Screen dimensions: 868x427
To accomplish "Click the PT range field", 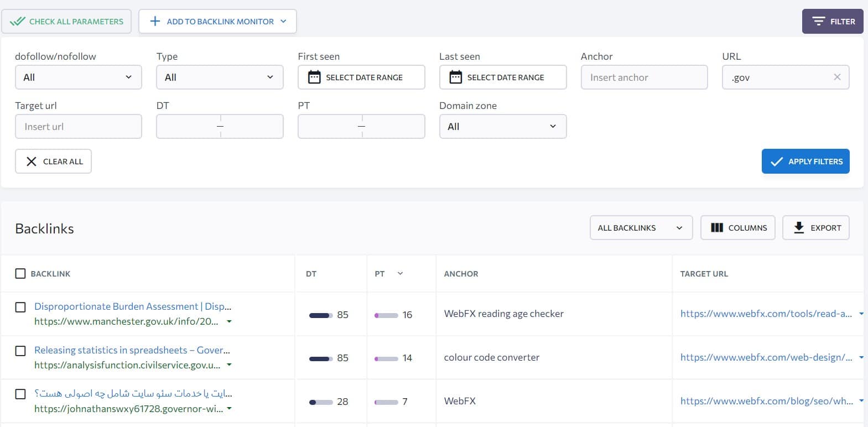I will 361,127.
